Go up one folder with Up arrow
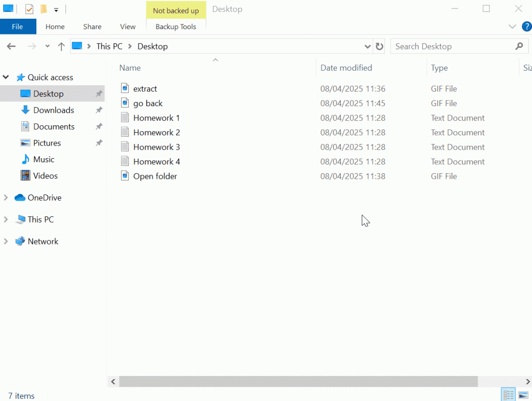 (x=61, y=46)
